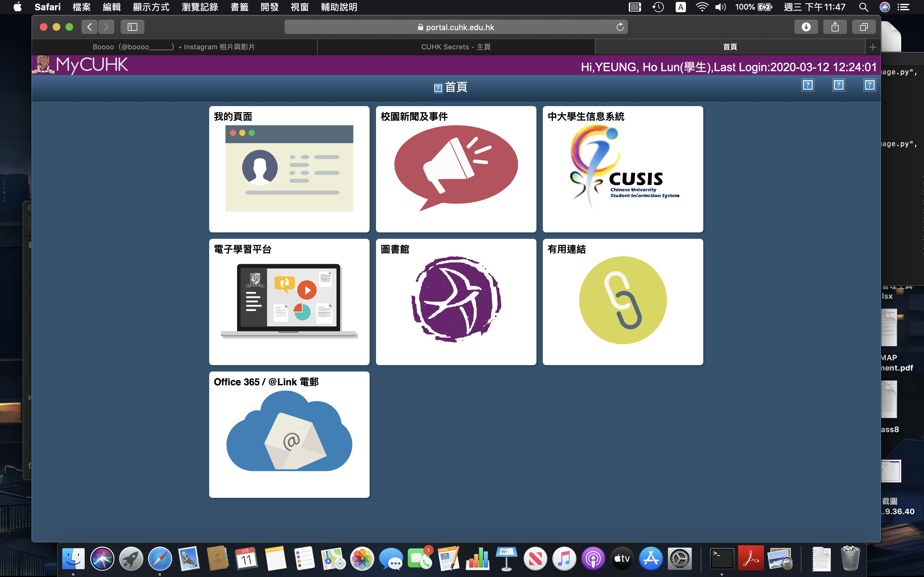Click the portal.cuhk.edu.hk address bar
This screenshot has height=577, width=924.
456,27
